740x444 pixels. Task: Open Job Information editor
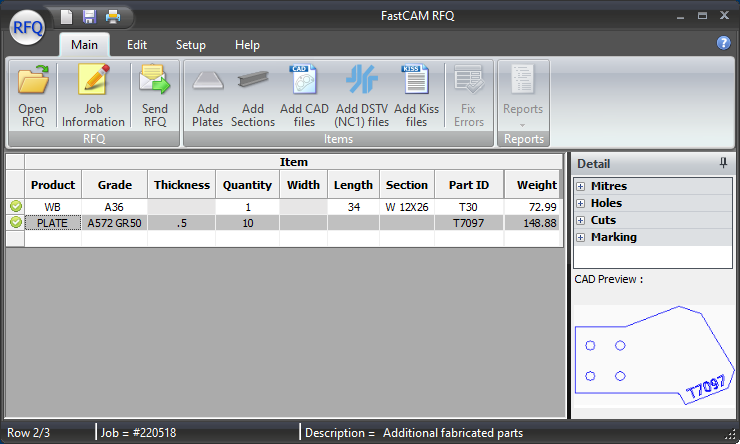coord(93,96)
